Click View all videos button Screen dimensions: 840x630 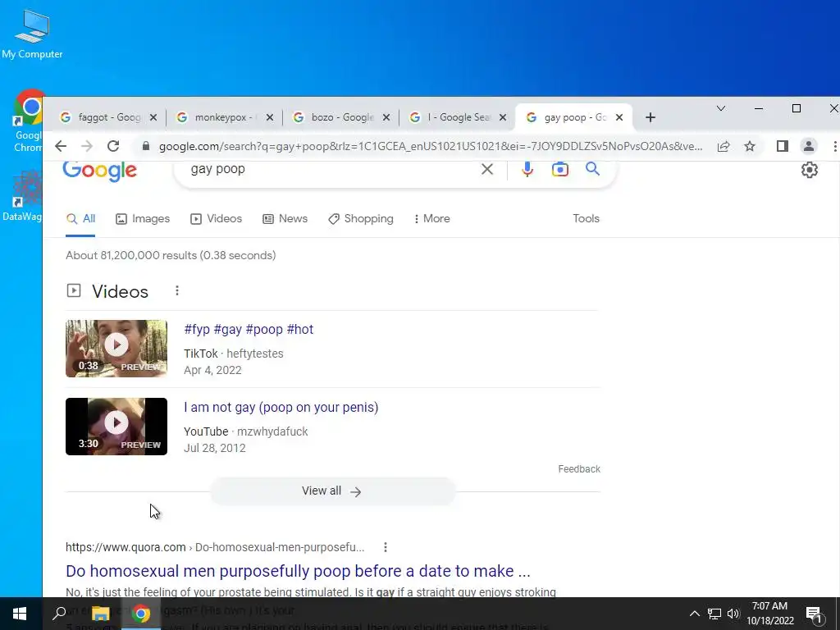click(332, 491)
